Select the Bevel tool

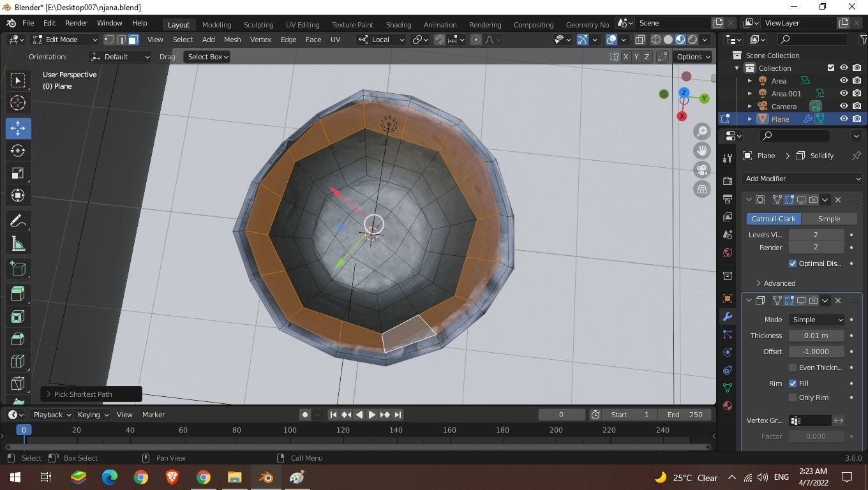(18, 339)
